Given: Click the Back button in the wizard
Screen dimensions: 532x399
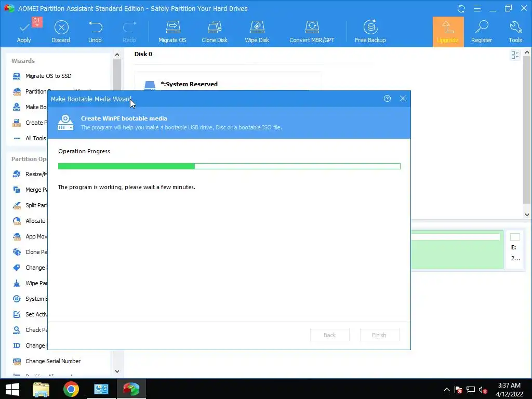Looking at the screenshot, I should pos(330,335).
